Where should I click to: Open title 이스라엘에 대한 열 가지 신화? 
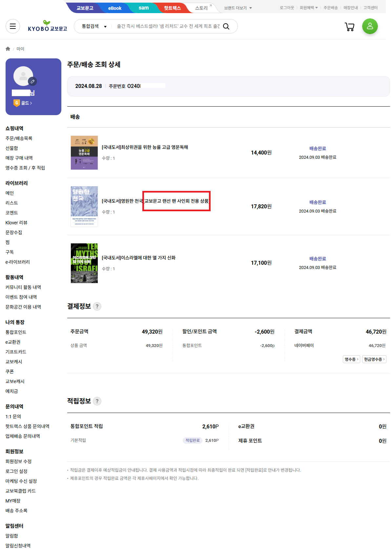[139, 258]
